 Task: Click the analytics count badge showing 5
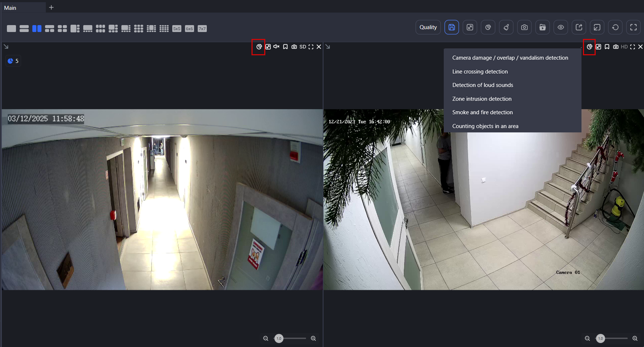click(13, 61)
